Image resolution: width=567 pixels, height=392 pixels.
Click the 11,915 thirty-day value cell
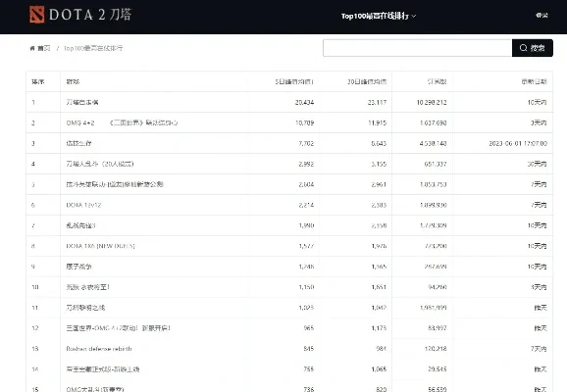377,122
